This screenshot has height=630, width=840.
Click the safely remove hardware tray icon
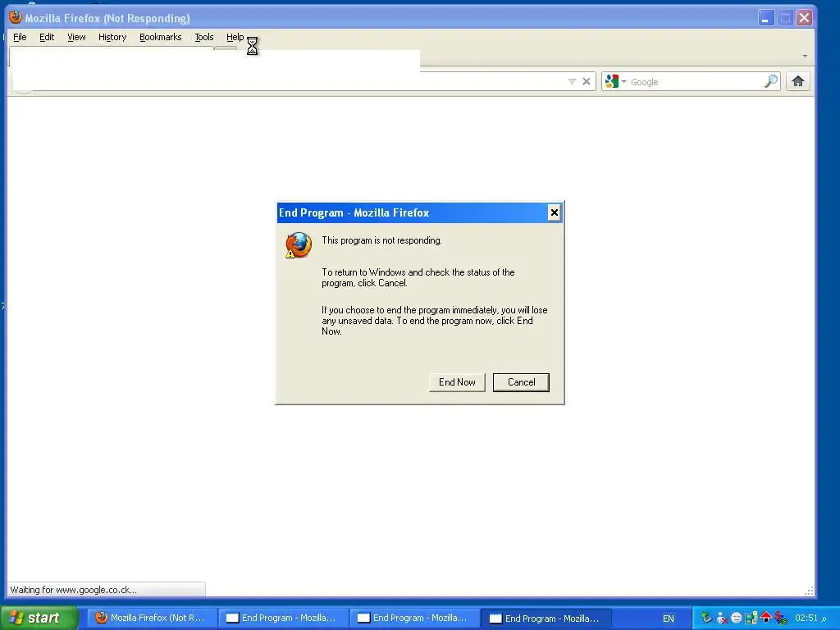706,618
